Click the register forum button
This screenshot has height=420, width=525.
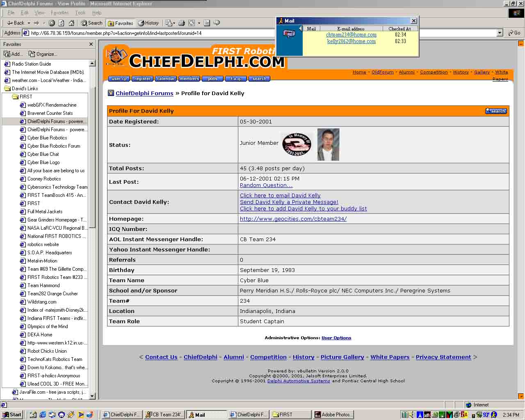pos(142,79)
